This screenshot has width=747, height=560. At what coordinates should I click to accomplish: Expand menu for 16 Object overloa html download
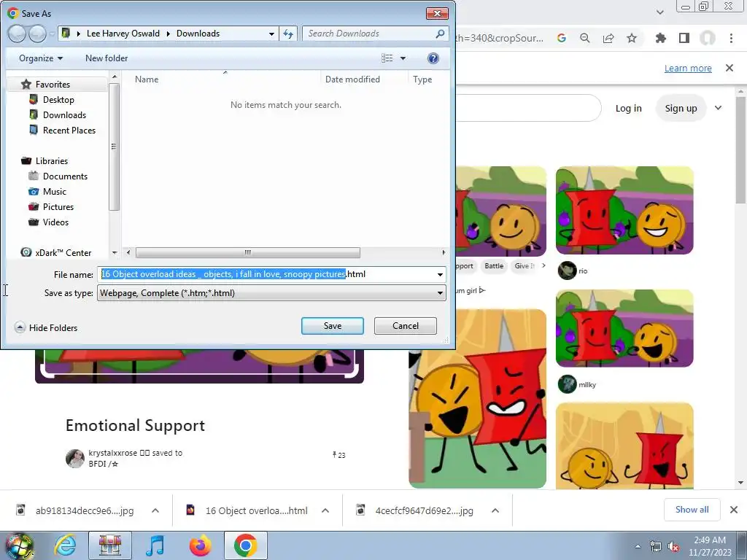(325, 510)
